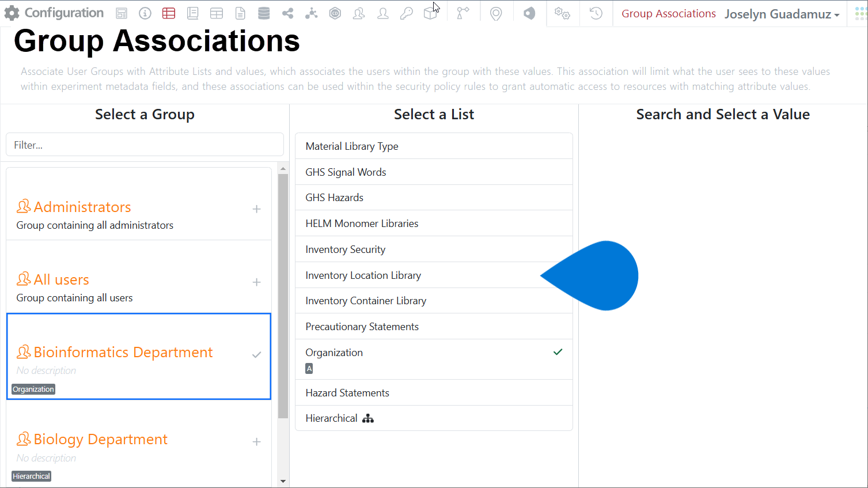Viewport: 868px width, 488px height.
Task: Select GHS Signal Words list
Action: [434, 172]
